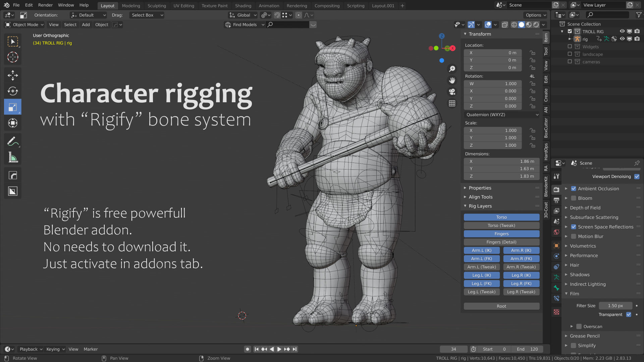Select the Measure ruler tool

pos(13,157)
